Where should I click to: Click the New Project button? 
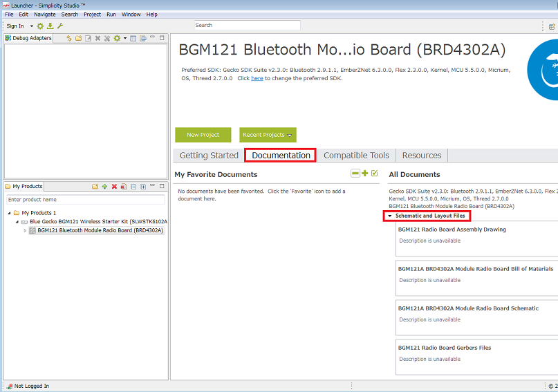point(203,135)
